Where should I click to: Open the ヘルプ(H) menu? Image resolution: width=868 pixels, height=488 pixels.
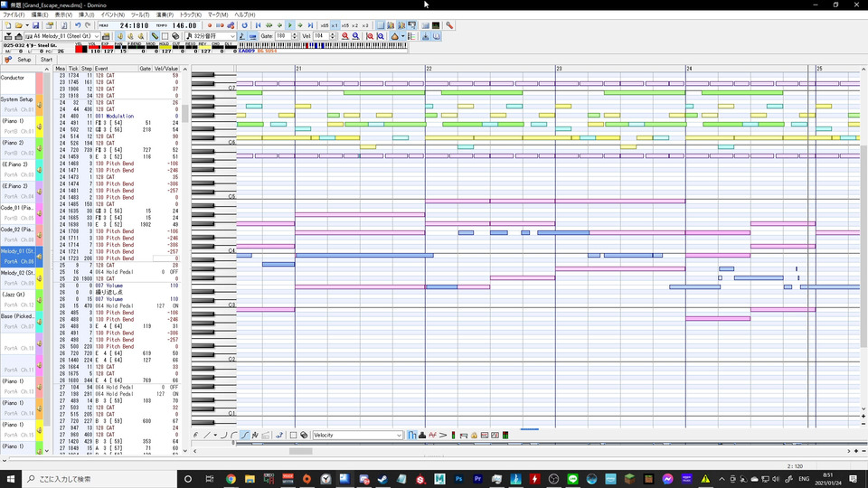(245, 15)
